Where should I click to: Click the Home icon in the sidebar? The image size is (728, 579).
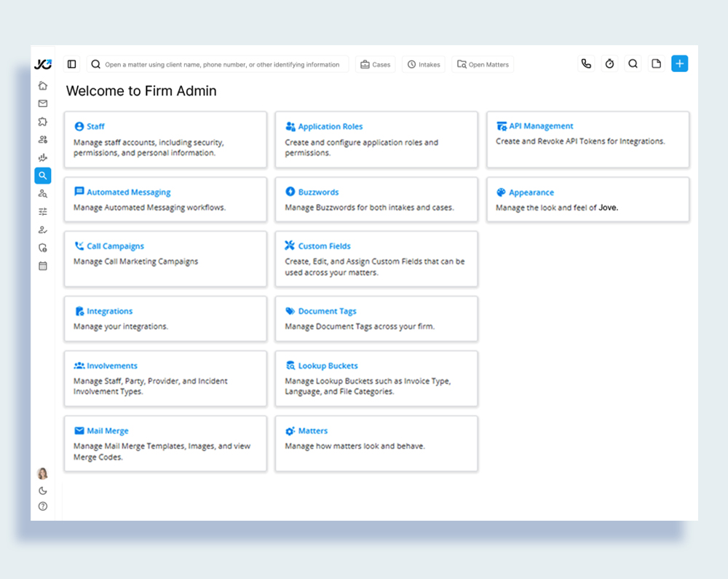43,85
